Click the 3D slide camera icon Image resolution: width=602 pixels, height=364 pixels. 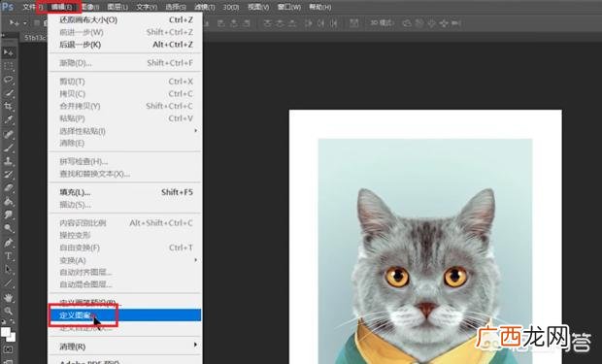(444, 23)
